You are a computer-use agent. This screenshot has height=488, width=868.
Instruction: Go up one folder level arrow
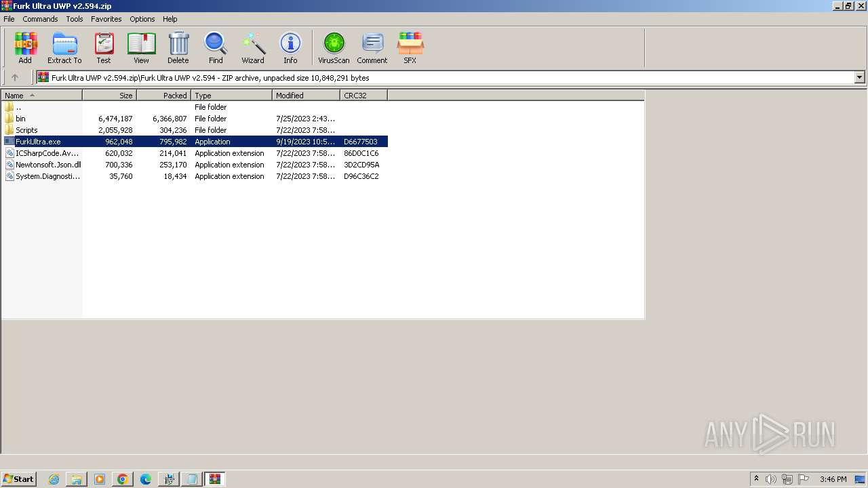pyautogui.click(x=15, y=77)
